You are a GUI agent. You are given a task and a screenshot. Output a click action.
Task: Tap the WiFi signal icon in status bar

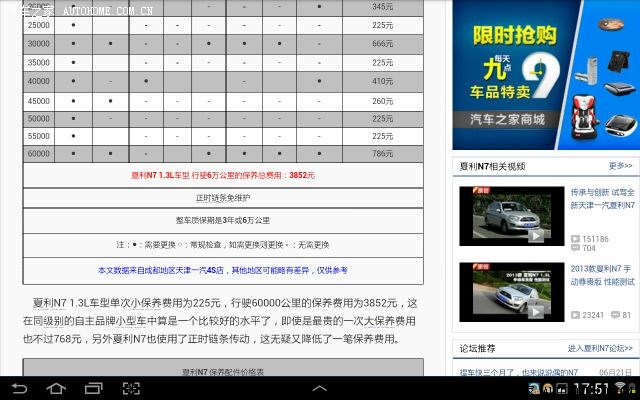click(x=620, y=387)
